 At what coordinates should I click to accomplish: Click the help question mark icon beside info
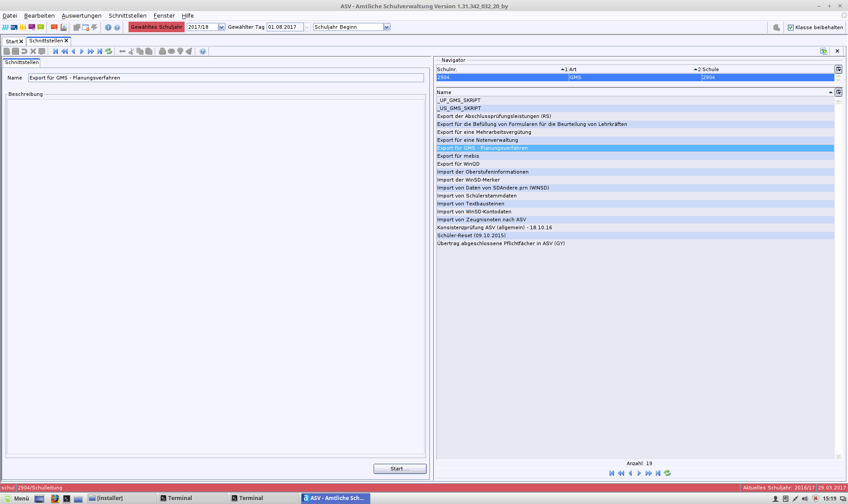point(117,27)
